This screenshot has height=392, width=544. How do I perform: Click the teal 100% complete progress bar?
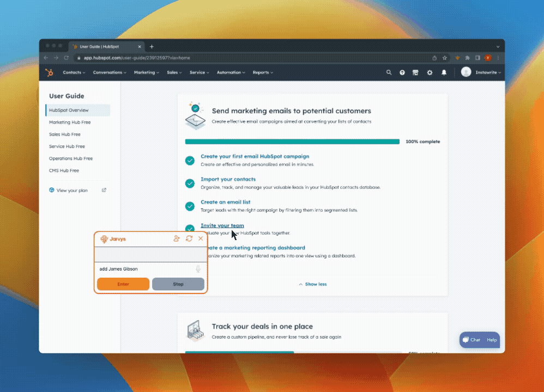[x=292, y=142]
